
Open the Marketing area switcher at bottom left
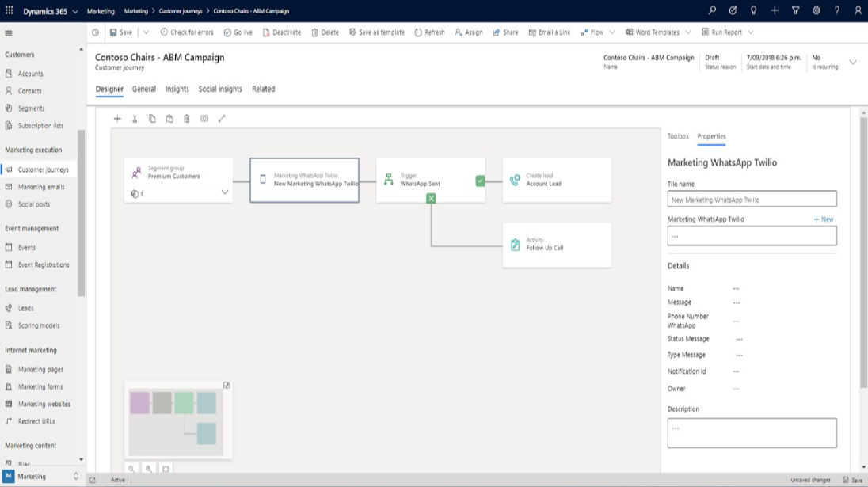coord(41,477)
